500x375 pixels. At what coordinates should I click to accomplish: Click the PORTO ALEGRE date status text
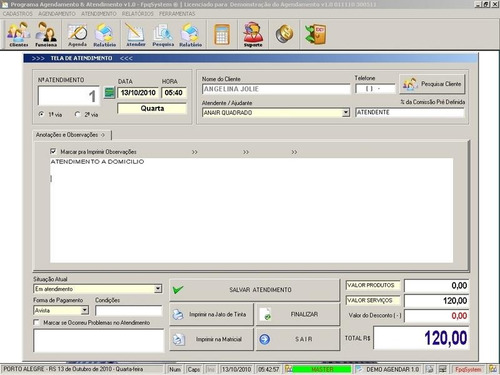pyautogui.click(x=73, y=369)
